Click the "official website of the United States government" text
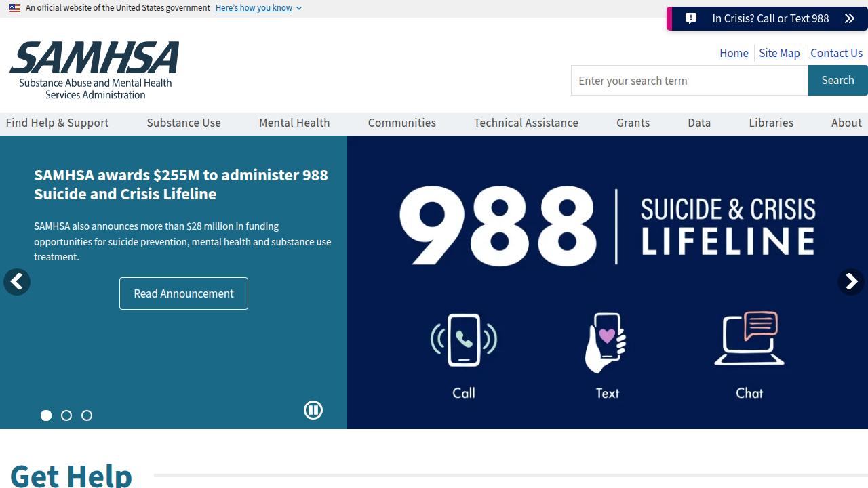This screenshot has height=488, width=868. (118, 8)
